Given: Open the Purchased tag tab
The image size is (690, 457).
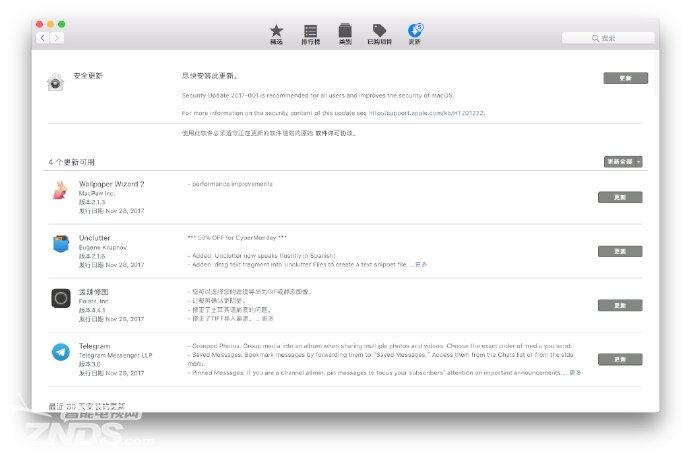Looking at the screenshot, I should pyautogui.click(x=379, y=34).
